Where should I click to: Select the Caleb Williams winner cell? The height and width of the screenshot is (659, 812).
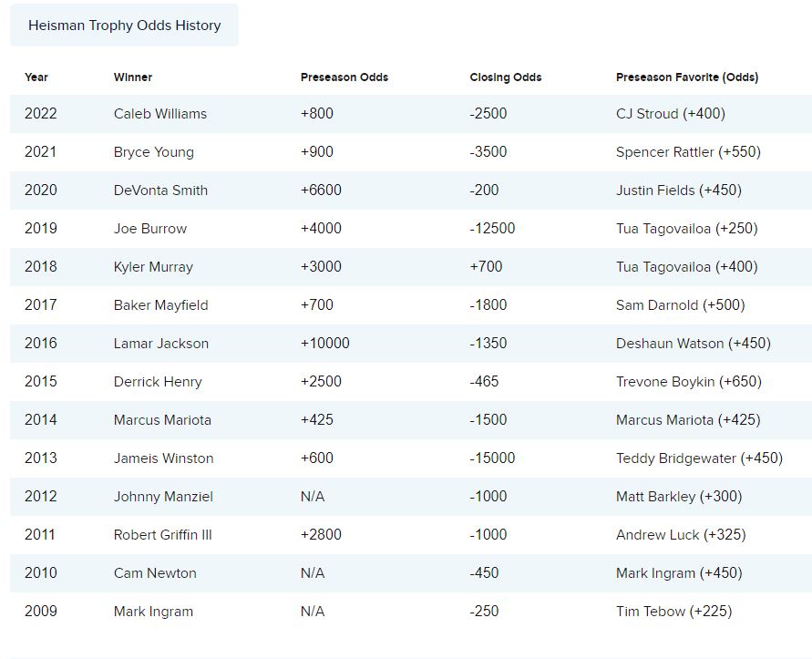pos(160,113)
